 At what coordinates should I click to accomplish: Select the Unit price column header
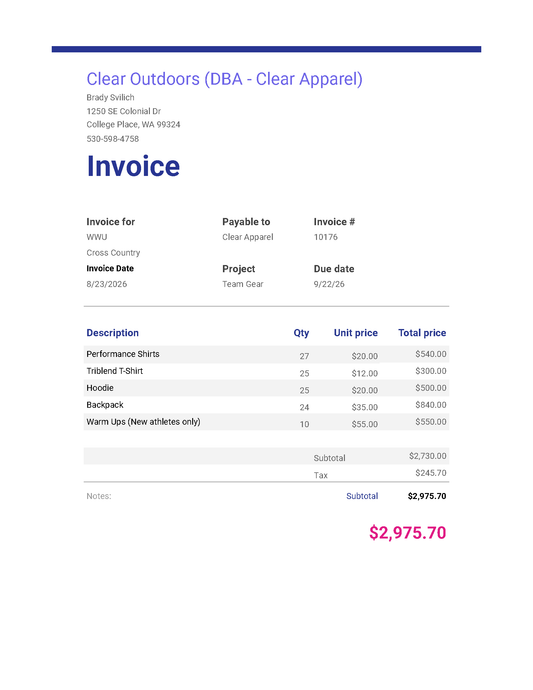pos(356,333)
